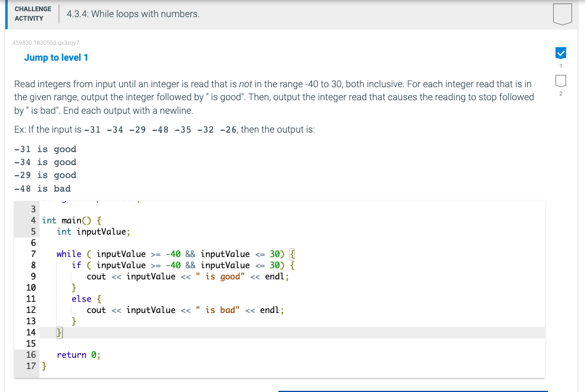Select the level 2 progress marker icon

tap(560, 81)
